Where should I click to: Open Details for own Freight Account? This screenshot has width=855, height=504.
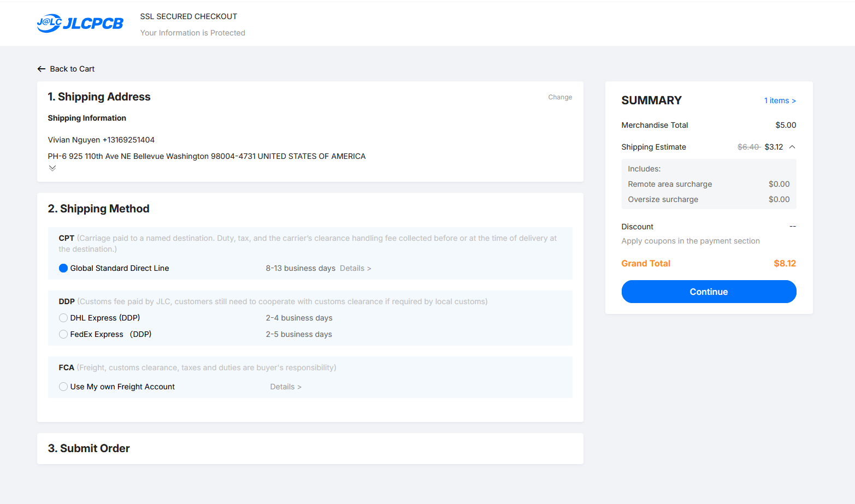pos(285,387)
